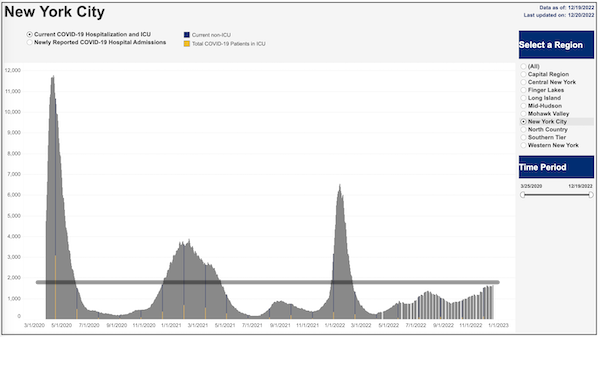Select Newly Reported COVID-19 Hospital Admissions radio
The height and width of the screenshot is (378, 600).
[x=29, y=42]
